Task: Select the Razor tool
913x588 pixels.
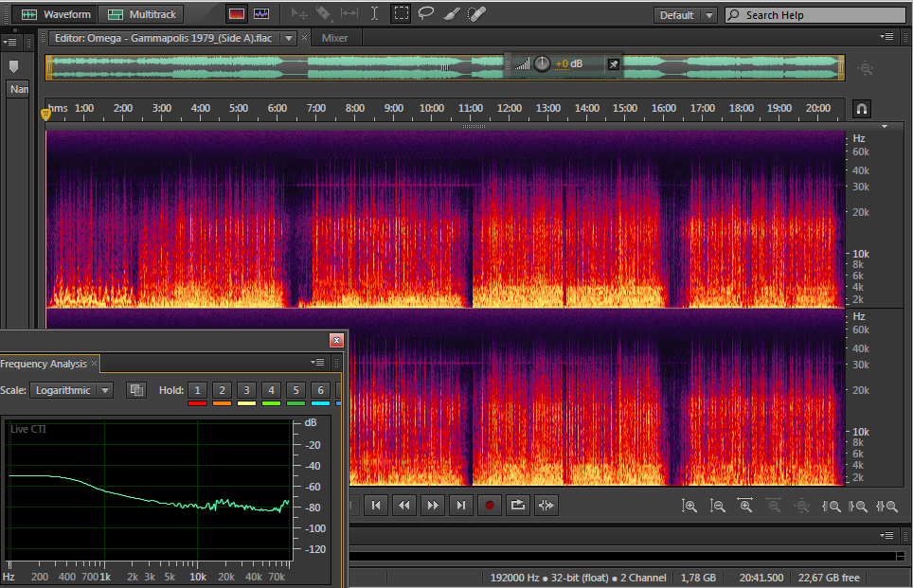Action: pyautogui.click(x=324, y=14)
